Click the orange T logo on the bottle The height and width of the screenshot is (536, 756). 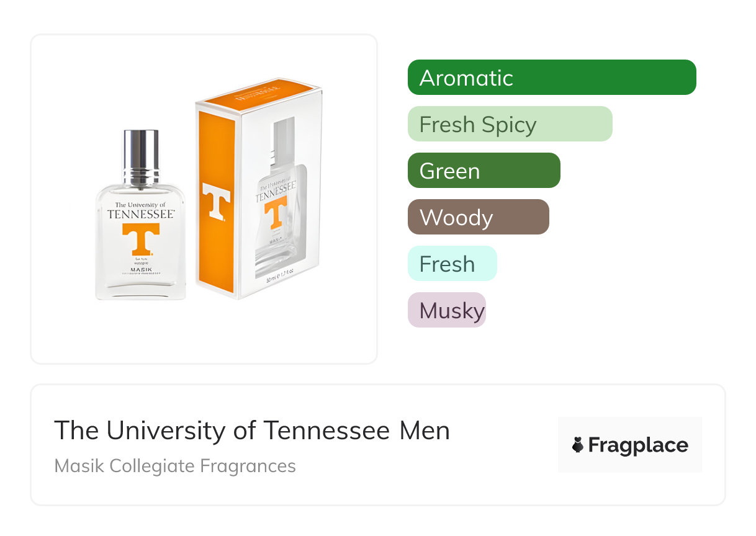(x=141, y=239)
